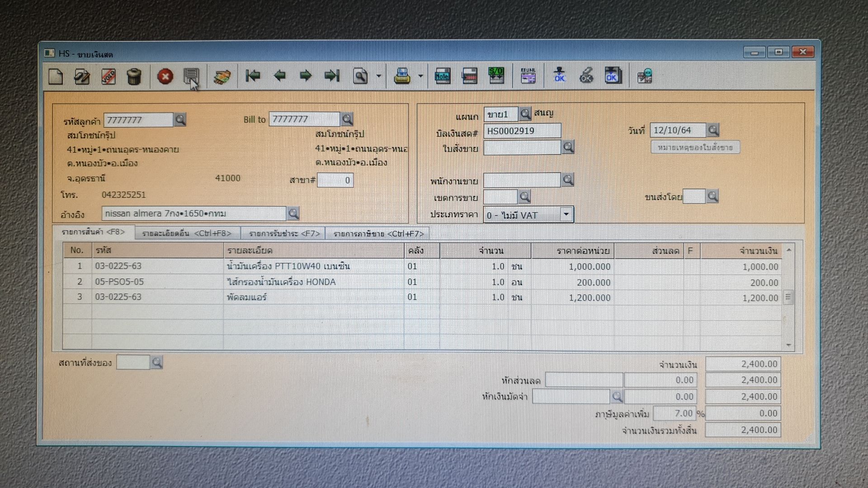
Task: Print the document with printer icon
Action: pyautogui.click(x=402, y=76)
